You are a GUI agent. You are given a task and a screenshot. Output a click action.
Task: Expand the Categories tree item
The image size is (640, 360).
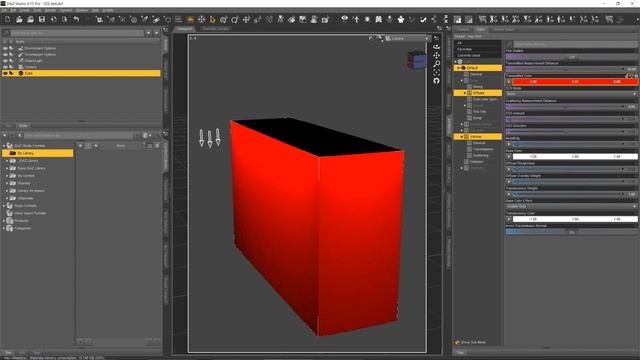pyautogui.click(x=4, y=228)
